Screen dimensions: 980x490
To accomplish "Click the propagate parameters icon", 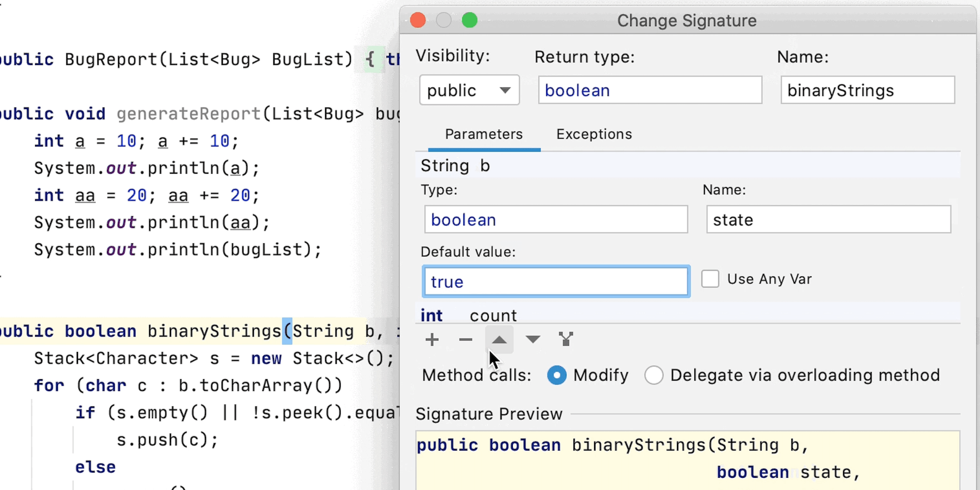I will point(566,340).
